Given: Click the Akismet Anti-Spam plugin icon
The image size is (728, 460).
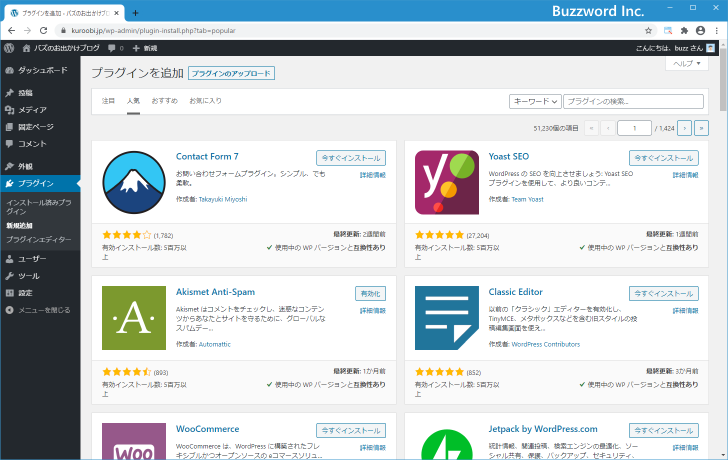Looking at the screenshot, I should (x=134, y=318).
